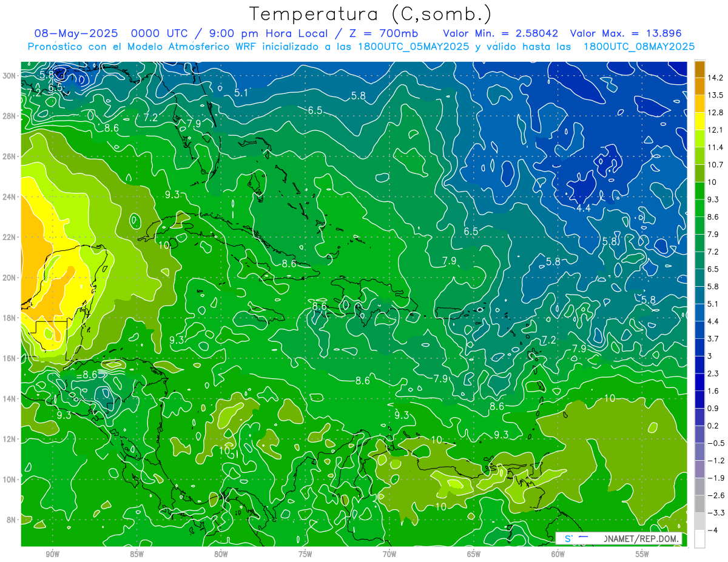Viewport: 728px width, 562px height.
Task: Click the 30N latitude axis label
Action: tap(8, 76)
